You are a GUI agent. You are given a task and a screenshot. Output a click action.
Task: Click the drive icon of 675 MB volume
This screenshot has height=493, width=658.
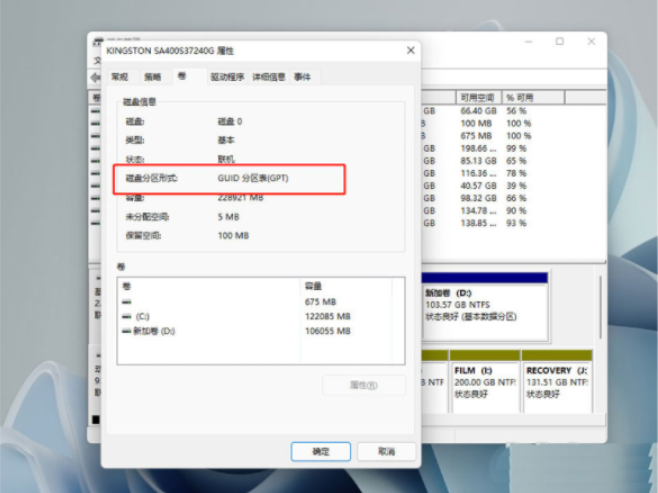tap(126, 302)
